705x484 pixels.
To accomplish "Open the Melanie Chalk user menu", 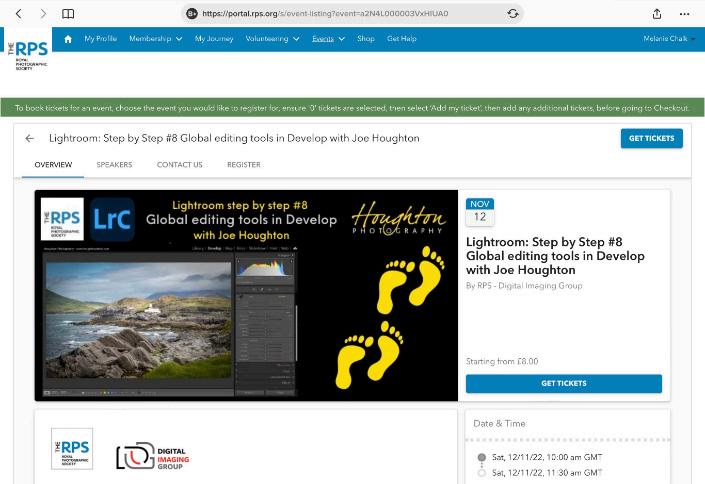I will pos(669,39).
